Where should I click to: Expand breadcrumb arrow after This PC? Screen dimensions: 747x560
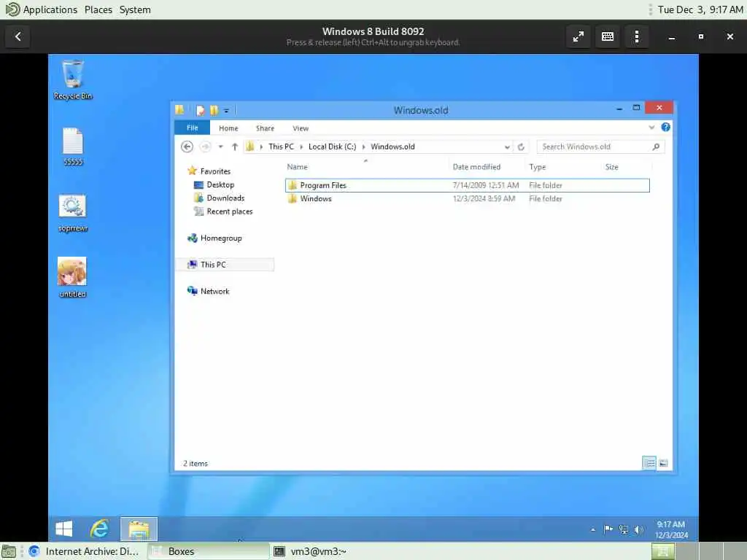(x=301, y=147)
